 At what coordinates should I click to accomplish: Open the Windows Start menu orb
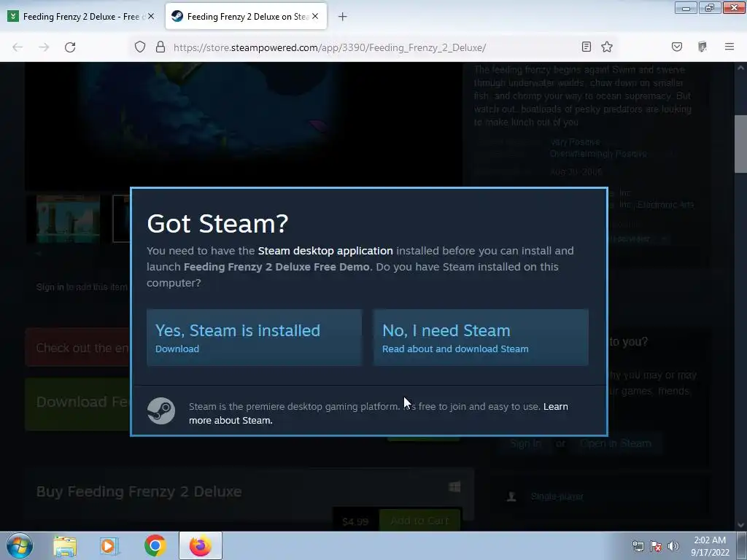coord(20,545)
